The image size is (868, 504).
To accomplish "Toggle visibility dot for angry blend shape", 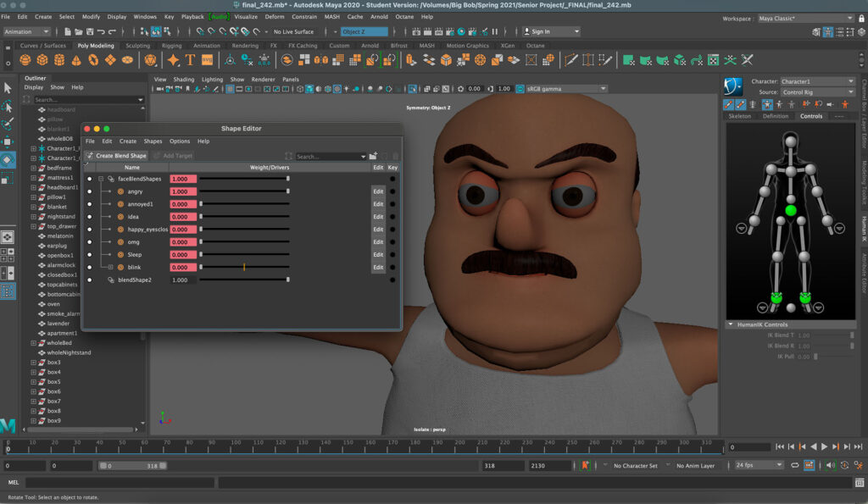I will tap(89, 191).
